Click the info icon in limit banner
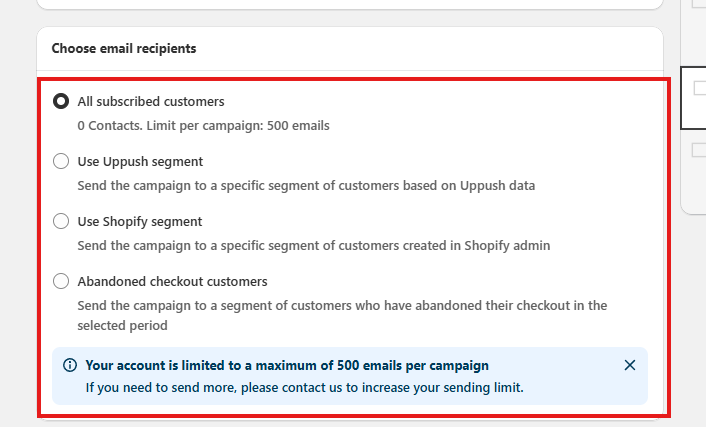 point(70,365)
